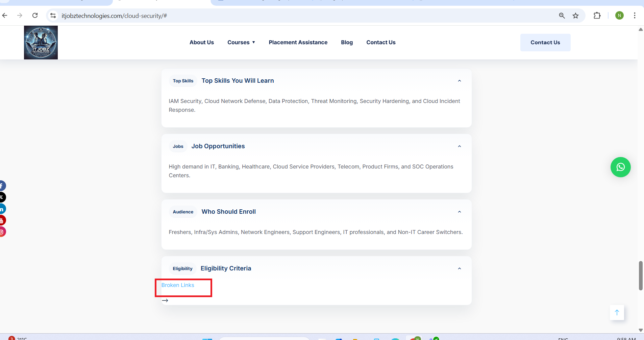
Task: Collapse the Job Opportunities accordion
Action: pos(459,146)
